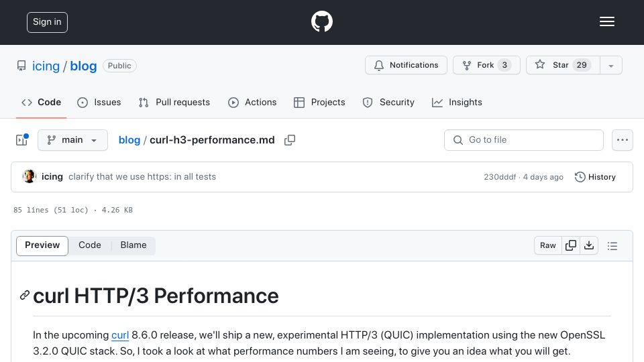Click the icing author avatar
The image size is (644, 362).
tap(29, 176)
